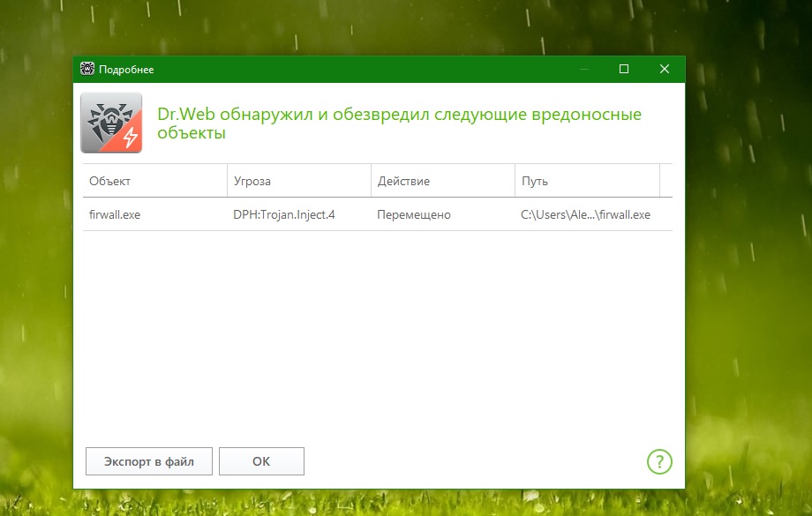Image resolution: width=812 pixels, height=516 pixels.
Task: Maximize the Подробнее window
Action: (624, 69)
